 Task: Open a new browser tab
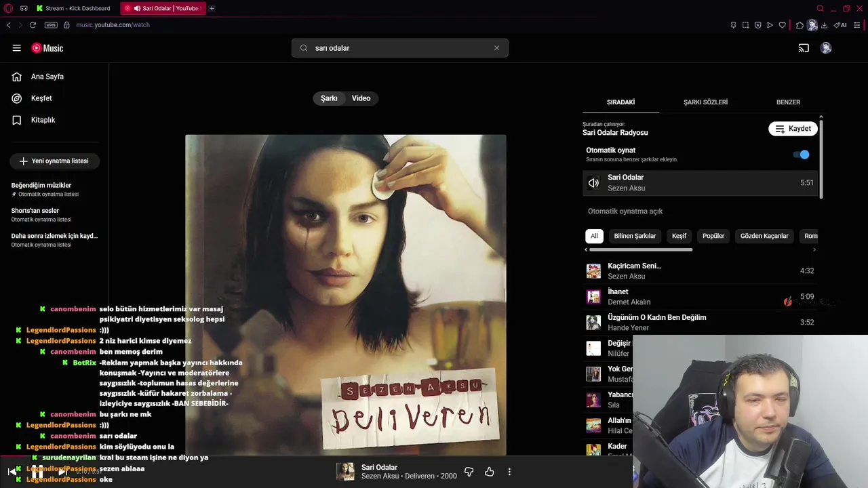[212, 8]
